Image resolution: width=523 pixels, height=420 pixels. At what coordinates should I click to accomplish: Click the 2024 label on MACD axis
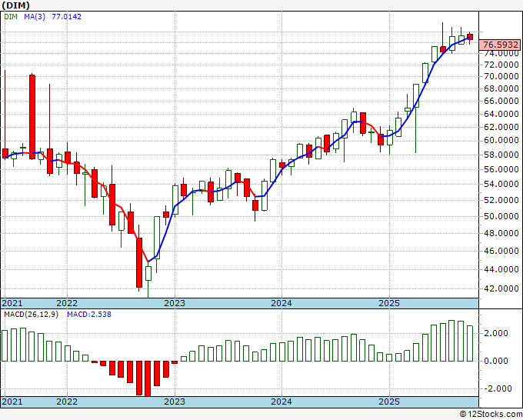pyautogui.click(x=281, y=402)
